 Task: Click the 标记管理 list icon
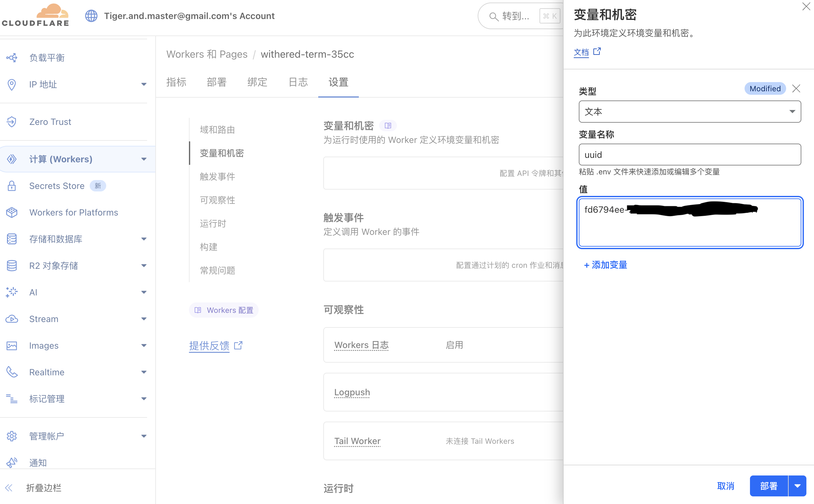pos(12,399)
